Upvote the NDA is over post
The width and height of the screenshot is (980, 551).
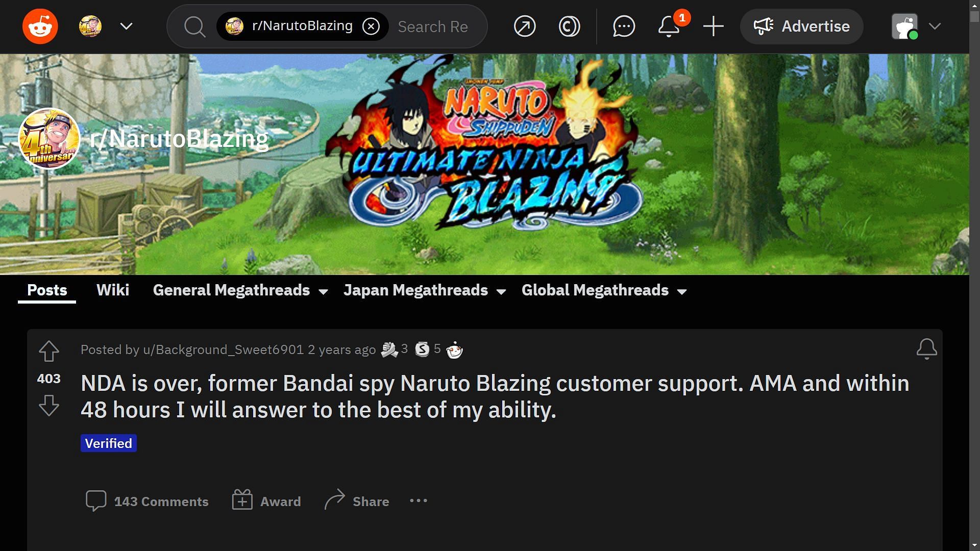click(49, 351)
